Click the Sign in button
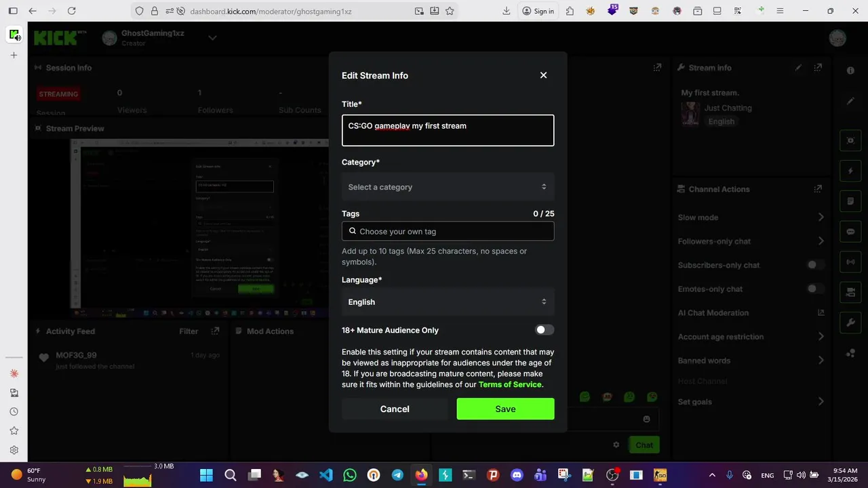 (x=538, y=11)
